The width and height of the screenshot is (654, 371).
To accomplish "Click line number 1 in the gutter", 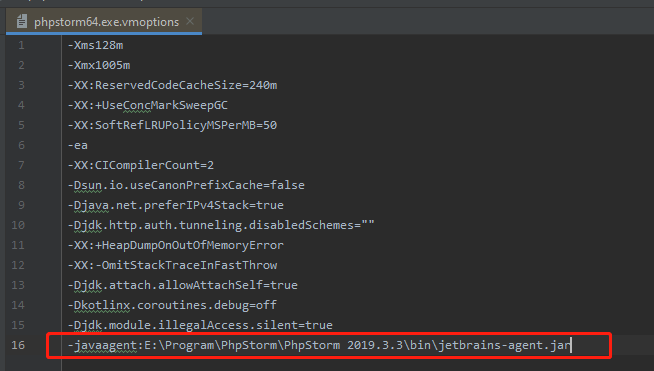I will click(x=21, y=45).
